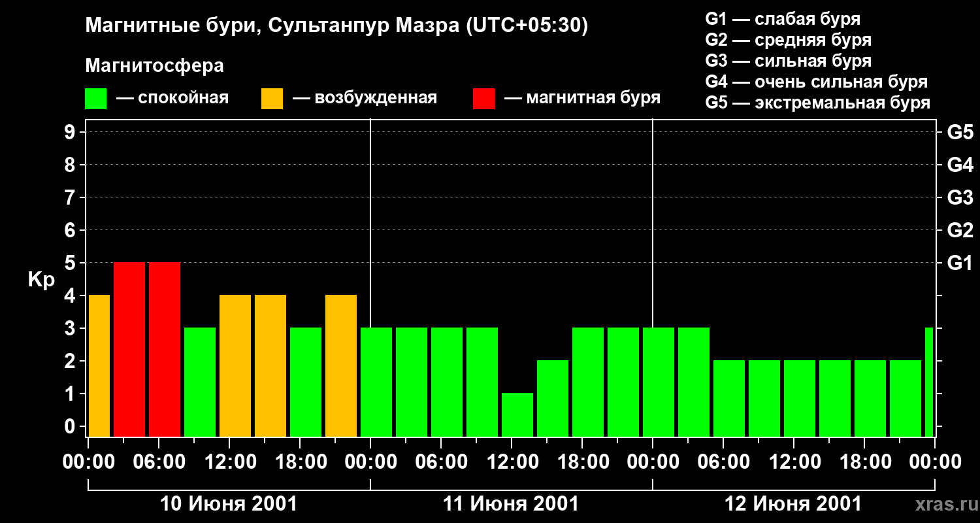
Task: Click the '— возбужденная' legend label
Action: click(x=365, y=98)
